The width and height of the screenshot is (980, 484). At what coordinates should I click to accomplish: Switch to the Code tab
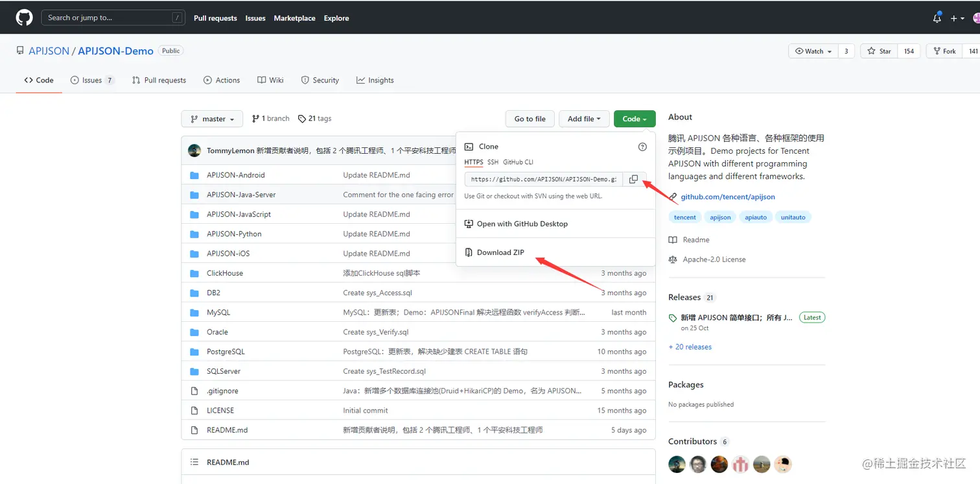click(x=39, y=80)
